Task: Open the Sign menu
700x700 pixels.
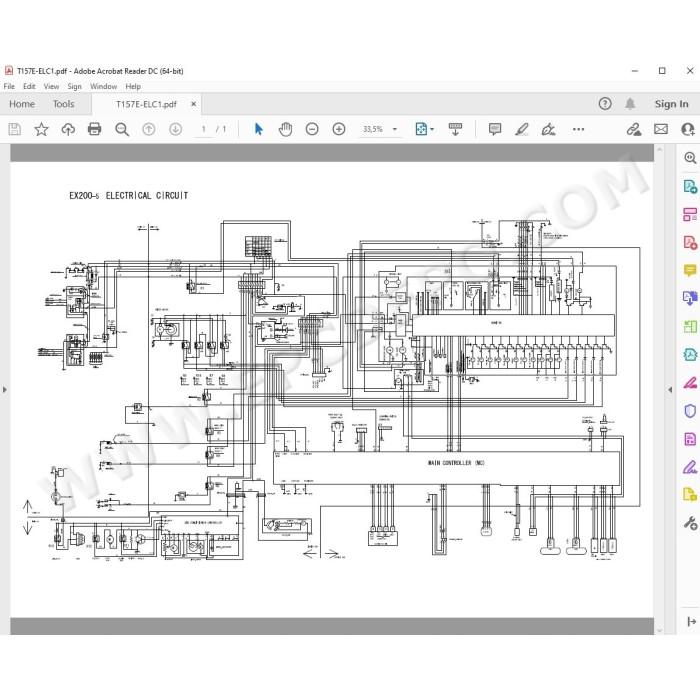Action: tap(75, 87)
